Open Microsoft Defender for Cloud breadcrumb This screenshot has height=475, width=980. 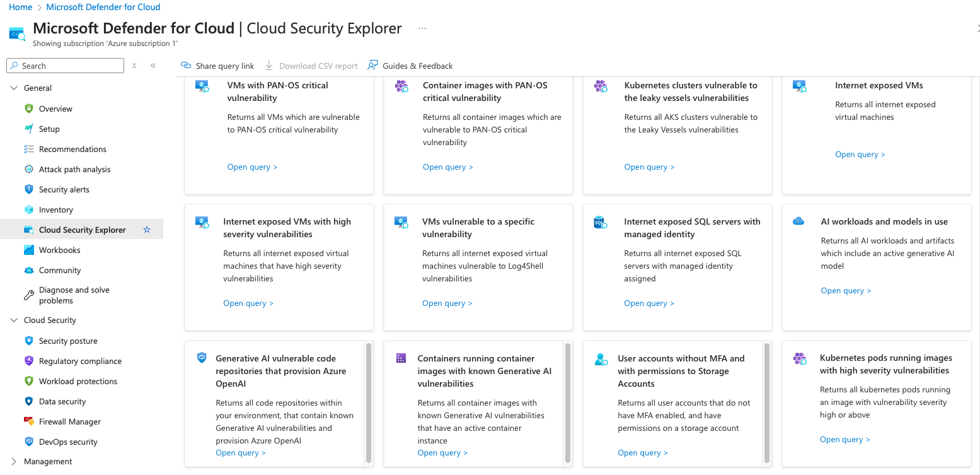click(103, 7)
